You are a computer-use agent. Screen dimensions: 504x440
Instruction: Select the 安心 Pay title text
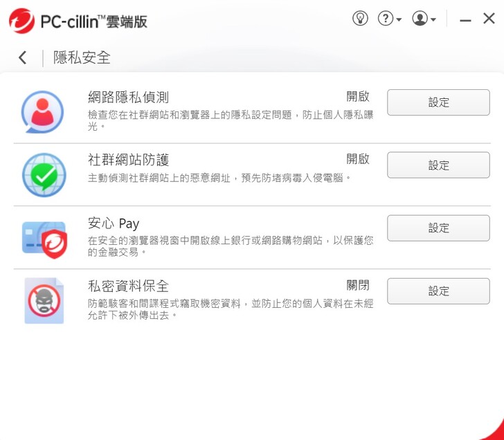114,223
